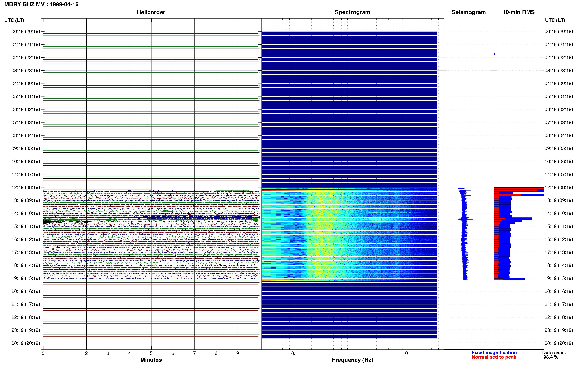The image size is (588, 368).
Task: Click the left UTC (LT) axis label
Action: click(14, 20)
